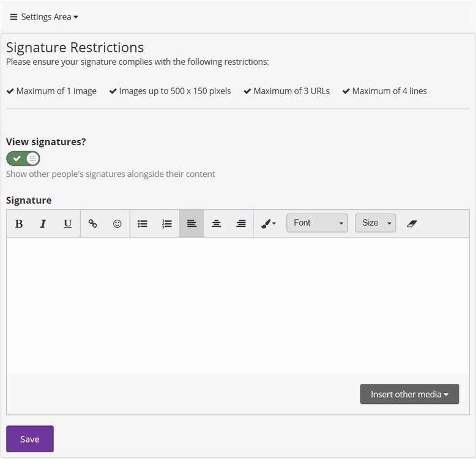
Task: Align signature text to the left
Action: point(192,224)
